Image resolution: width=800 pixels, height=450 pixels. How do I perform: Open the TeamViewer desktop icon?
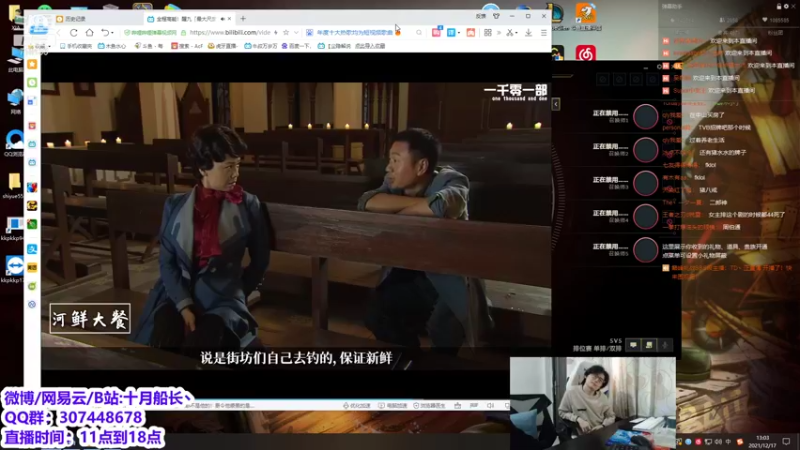(x=14, y=269)
